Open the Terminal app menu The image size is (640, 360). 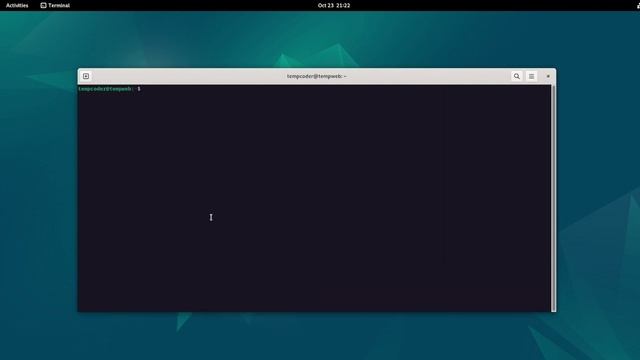coord(55,5)
